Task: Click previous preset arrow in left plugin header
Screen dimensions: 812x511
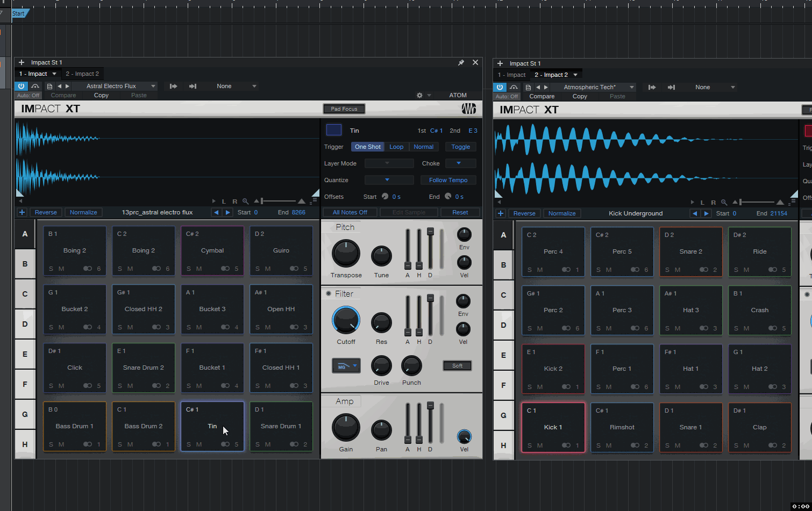Action: 60,86
